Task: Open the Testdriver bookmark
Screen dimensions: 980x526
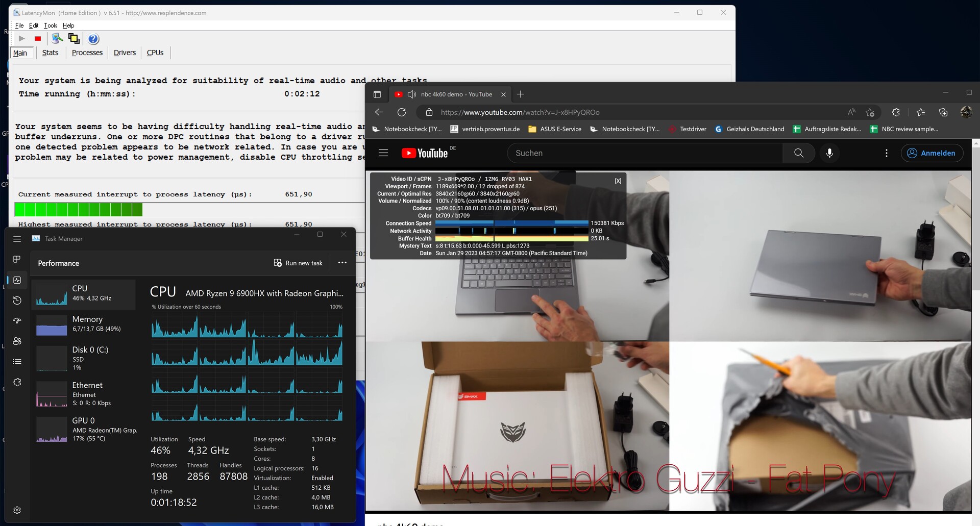Action: click(688, 129)
